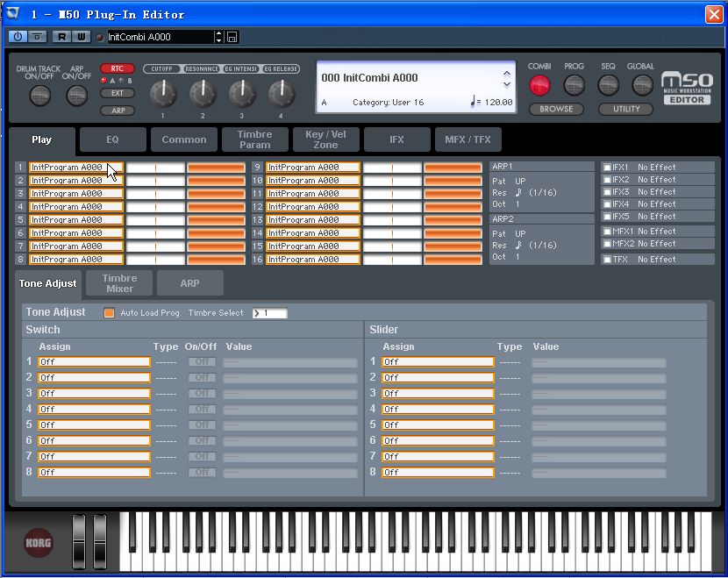The image size is (728, 578).
Task: Open Switch 8 Assign dropdown
Action: (x=94, y=472)
